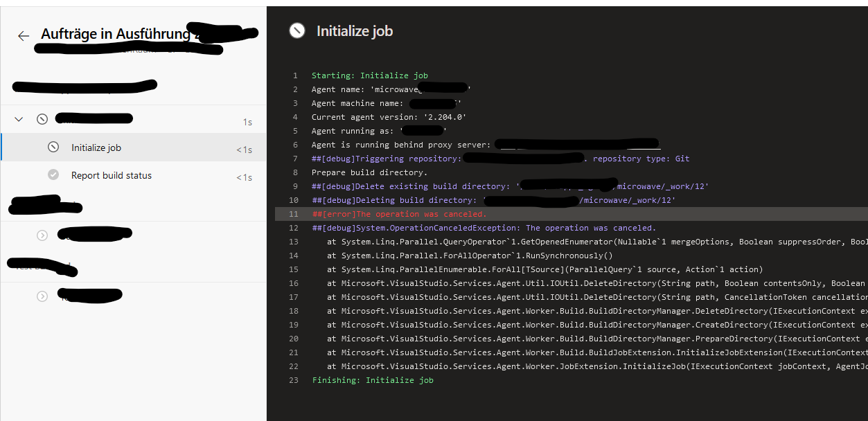Click the status icon of the bottom collapsed task
This screenshot has width=868, height=421.
(x=42, y=296)
